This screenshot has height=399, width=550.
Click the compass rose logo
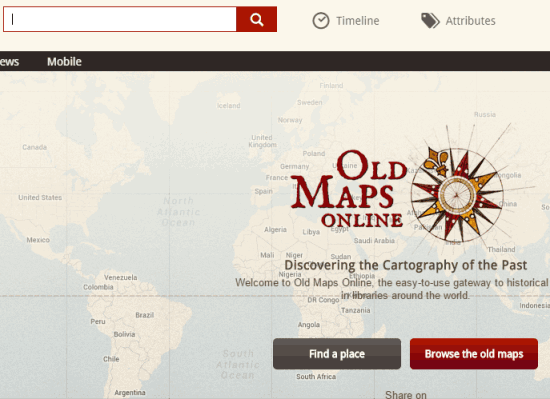(x=457, y=194)
